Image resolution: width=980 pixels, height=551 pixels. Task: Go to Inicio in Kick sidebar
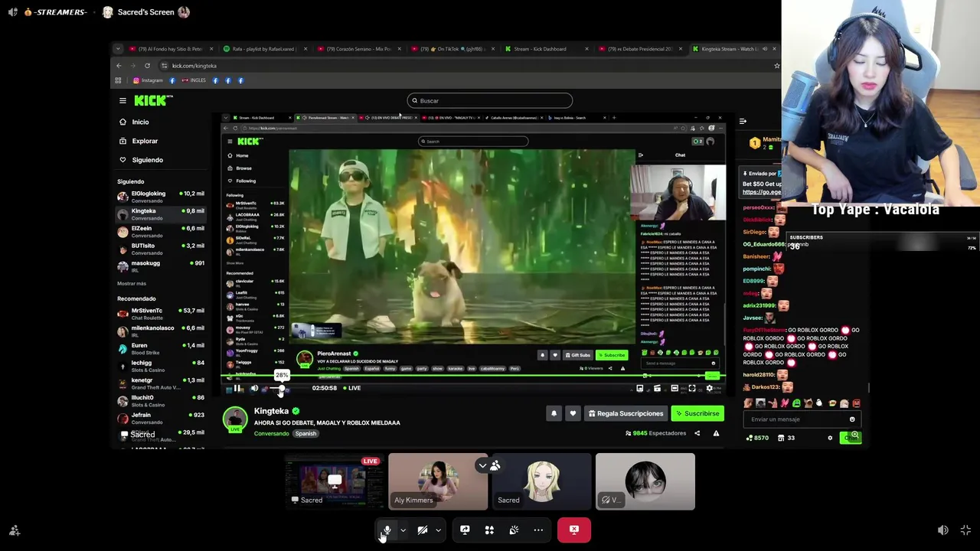point(140,122)
